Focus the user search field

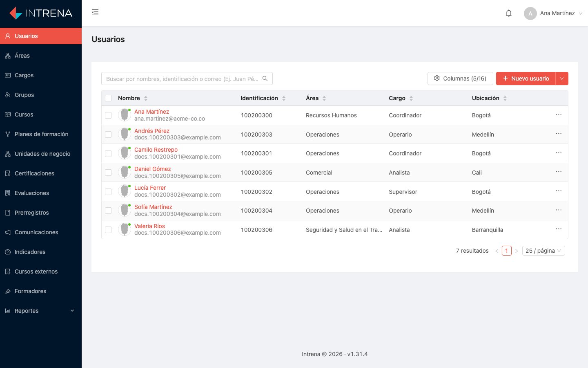pyautogui.click(x=187, y=79)
